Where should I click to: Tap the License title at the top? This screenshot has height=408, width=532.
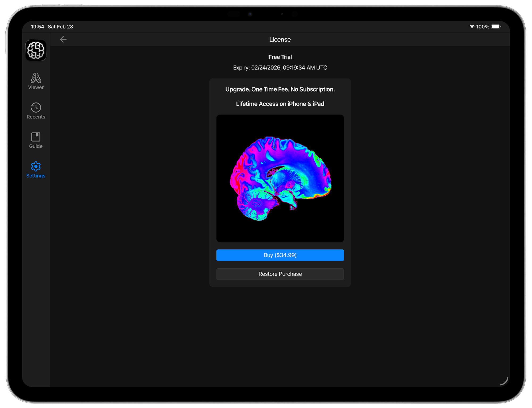coord(280,39)
